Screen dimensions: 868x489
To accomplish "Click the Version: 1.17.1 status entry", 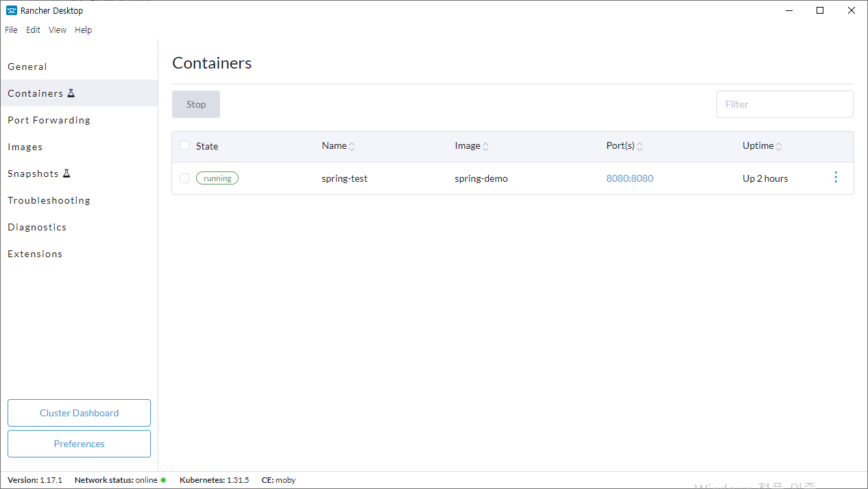I will pos(35,480).
